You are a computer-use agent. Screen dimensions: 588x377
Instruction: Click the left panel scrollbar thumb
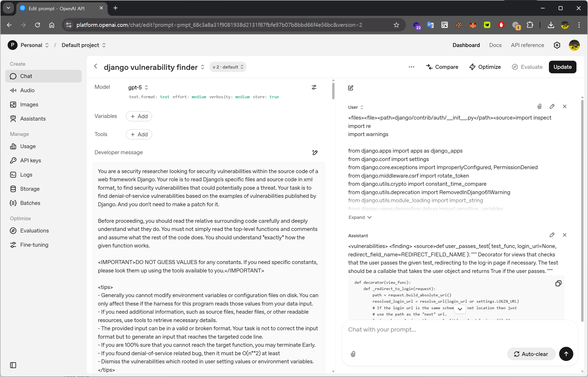tap(333, 91)
